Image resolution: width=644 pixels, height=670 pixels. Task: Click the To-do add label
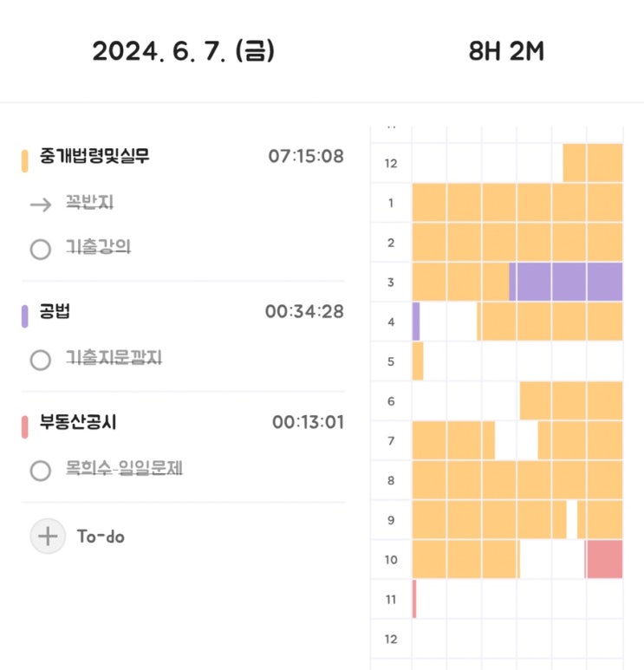[101, 537]
